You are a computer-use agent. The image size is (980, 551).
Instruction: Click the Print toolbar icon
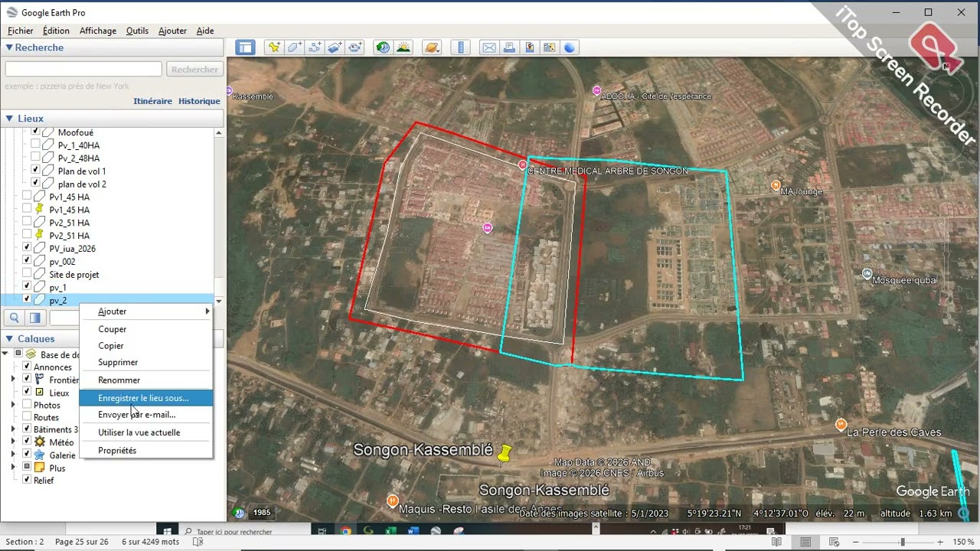(509, 47)
